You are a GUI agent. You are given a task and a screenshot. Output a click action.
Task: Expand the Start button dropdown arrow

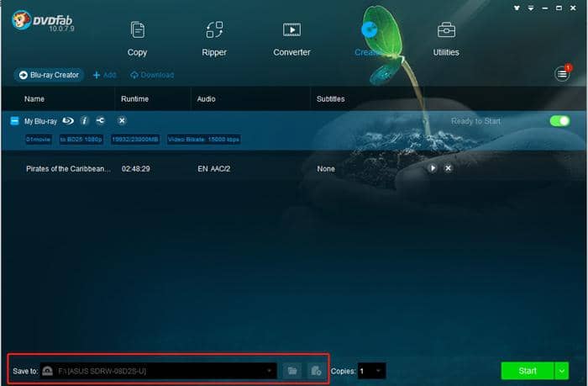562,371
